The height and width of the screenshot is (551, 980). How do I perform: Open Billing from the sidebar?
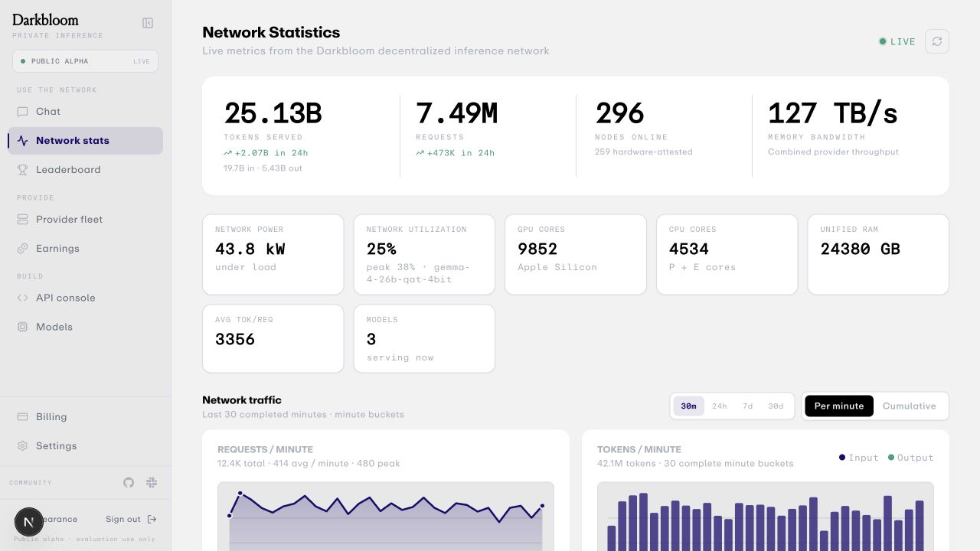(x=86, y=417)
